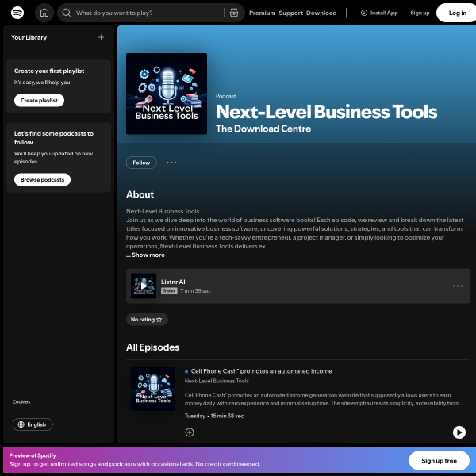Screen dimensions: 476x476
Task: Open the podcast cover art image
Action: [167, 94]
